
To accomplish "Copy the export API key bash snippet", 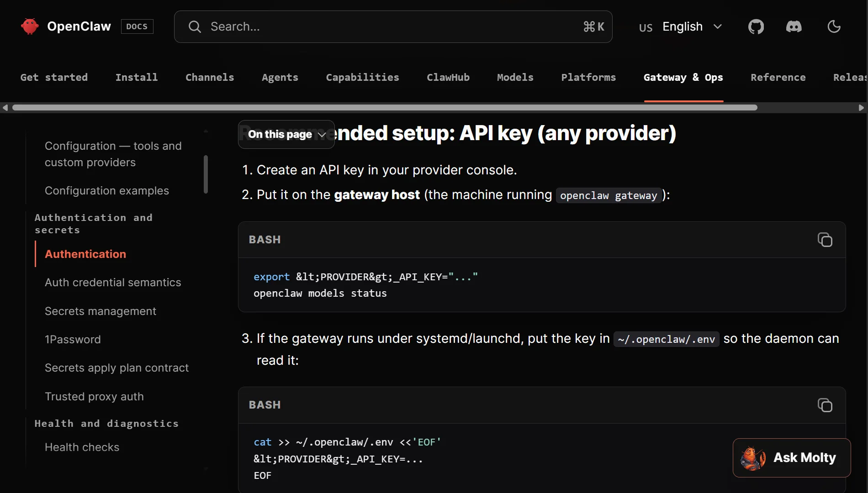I will point(825,240).
